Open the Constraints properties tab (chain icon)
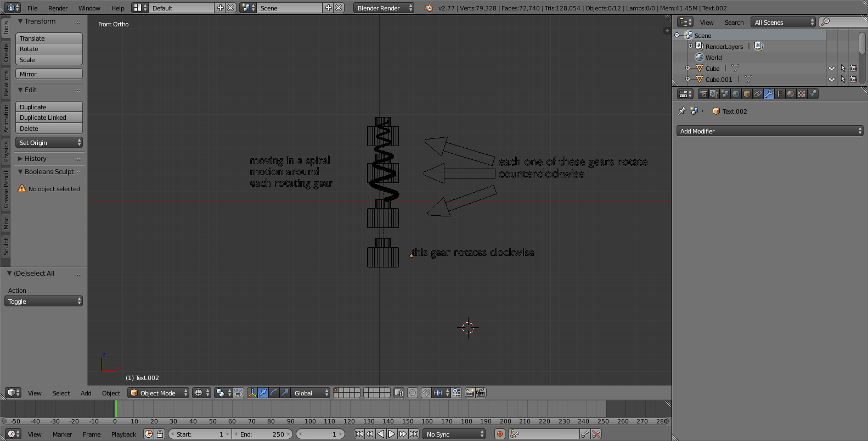 pos(758,94)
